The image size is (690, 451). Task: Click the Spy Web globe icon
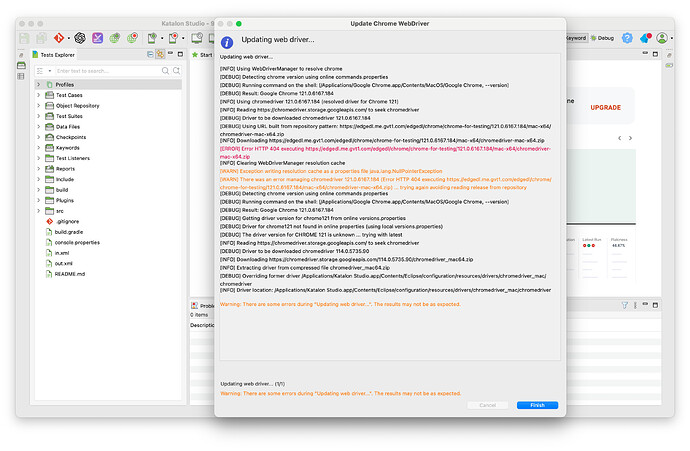pyautogui.click(x=115, y=38)
